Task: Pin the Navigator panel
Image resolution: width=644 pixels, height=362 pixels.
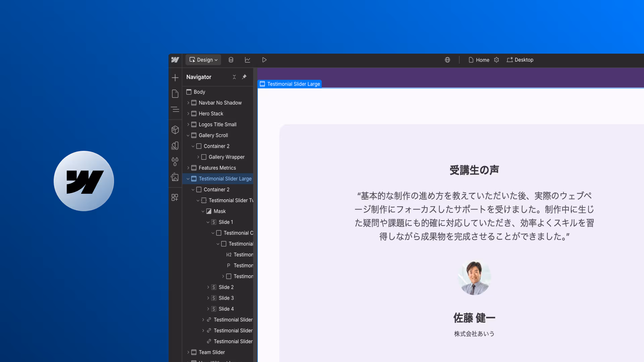Action: click(x=244, y=77)
